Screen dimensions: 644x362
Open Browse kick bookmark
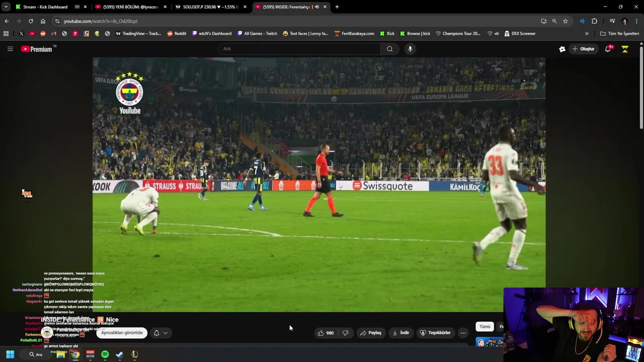415,34
